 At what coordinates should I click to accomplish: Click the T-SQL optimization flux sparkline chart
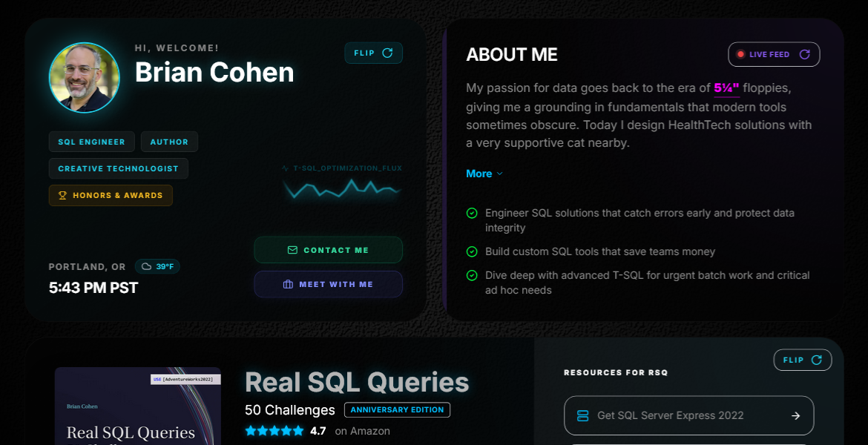click(341, 189)
